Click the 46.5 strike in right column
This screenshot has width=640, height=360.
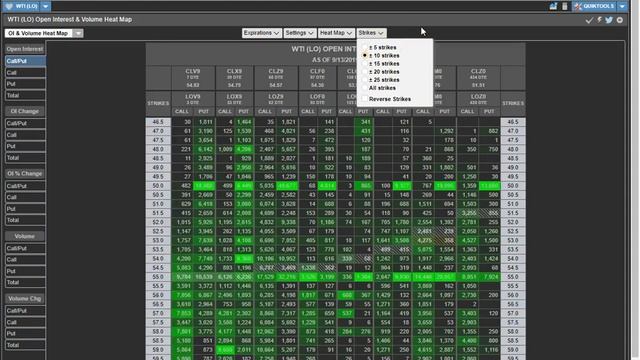coord(513,122)
